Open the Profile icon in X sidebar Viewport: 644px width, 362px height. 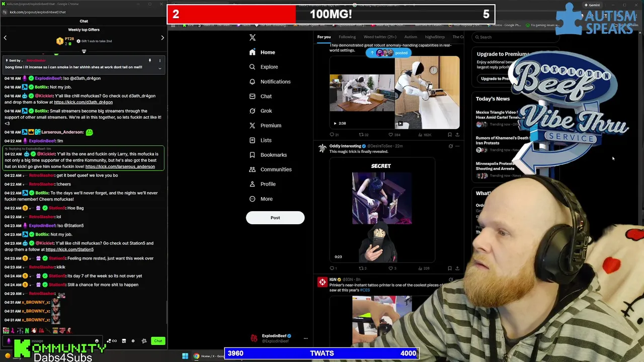click(x=252, y=184)
